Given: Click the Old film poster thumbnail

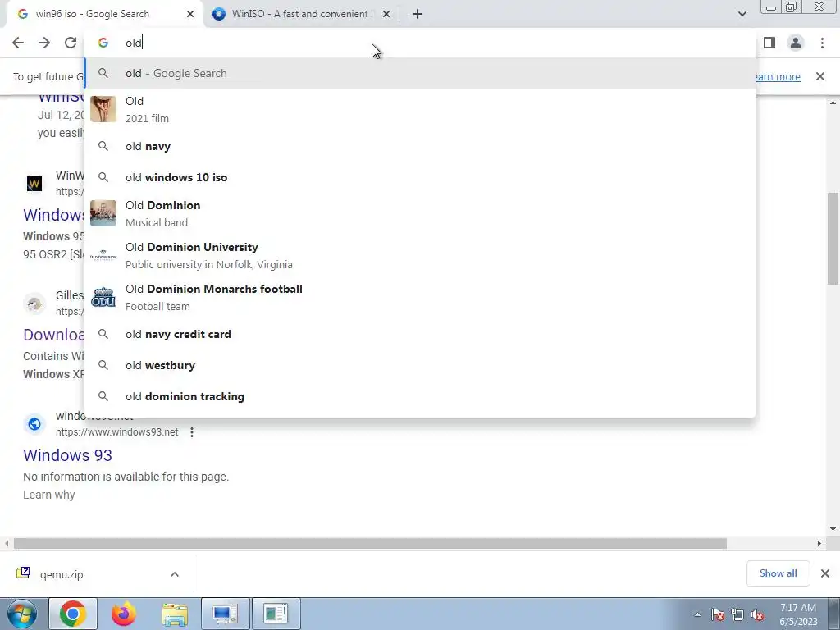Looking at the screenshot, I should 103,109.
